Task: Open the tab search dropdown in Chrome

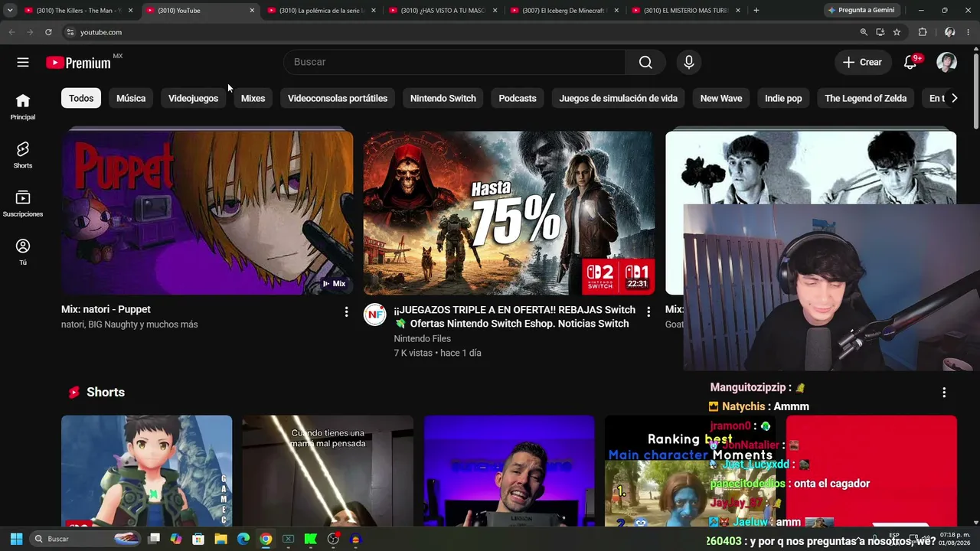Action: (10, 10)
